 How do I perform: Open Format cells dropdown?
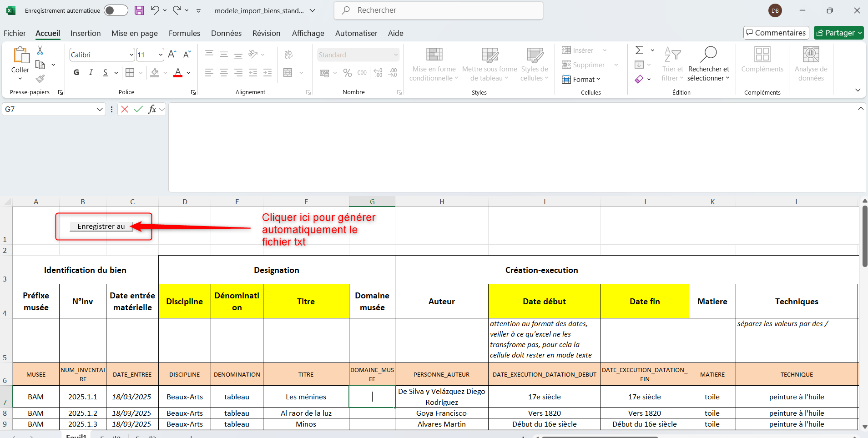(x=581, y=79)
